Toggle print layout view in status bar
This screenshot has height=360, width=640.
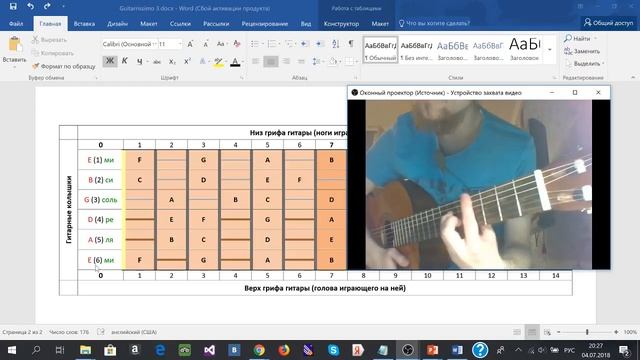[x=532, y=332]
